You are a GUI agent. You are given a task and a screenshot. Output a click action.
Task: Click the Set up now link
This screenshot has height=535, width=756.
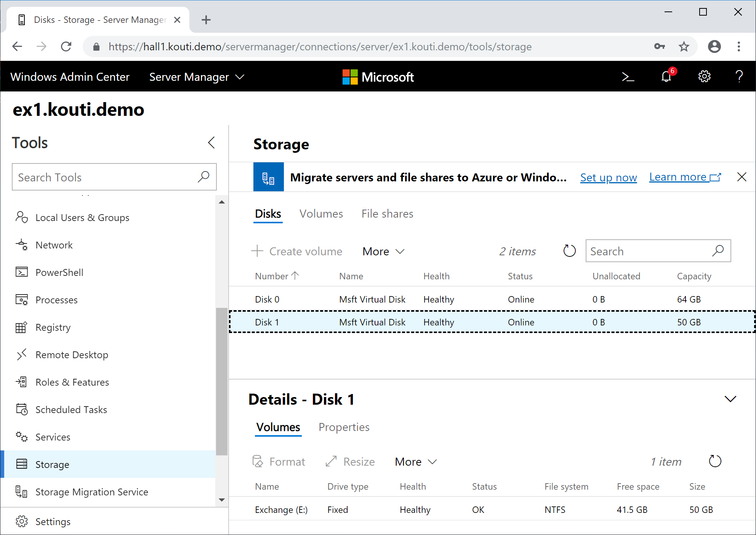(609, 177)
